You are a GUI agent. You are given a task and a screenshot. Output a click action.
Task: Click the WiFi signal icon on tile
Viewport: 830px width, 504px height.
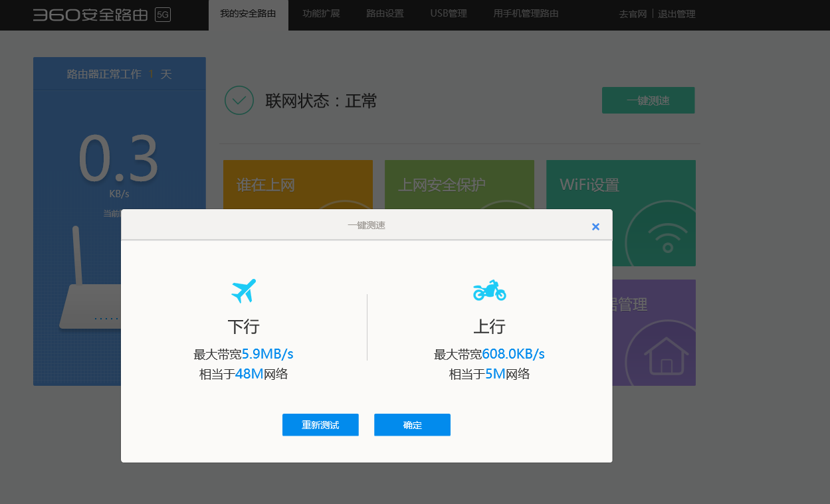click(x=667, y=236)
